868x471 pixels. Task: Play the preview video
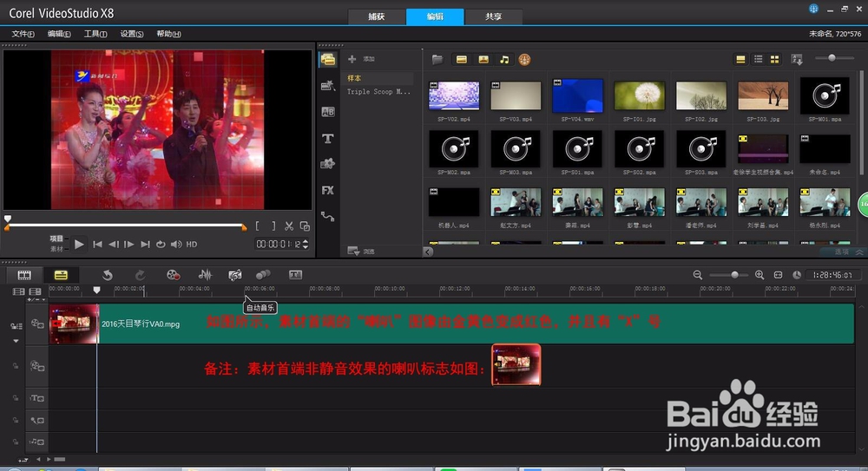click(x=79, y=244)
